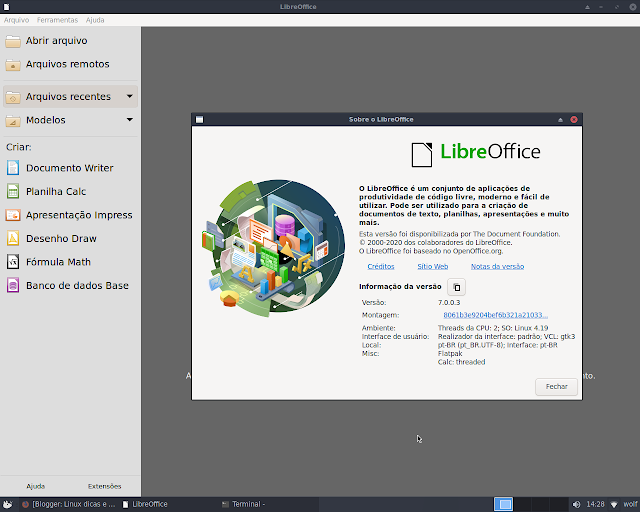The height and width of the screenshot is (512, 640).
Task: Copy version information with clipboard icon
Action: pos(456,287)
